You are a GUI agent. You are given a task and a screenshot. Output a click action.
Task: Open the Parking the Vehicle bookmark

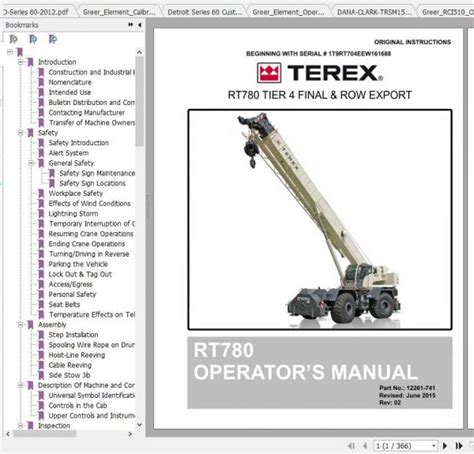coord(78,264)
